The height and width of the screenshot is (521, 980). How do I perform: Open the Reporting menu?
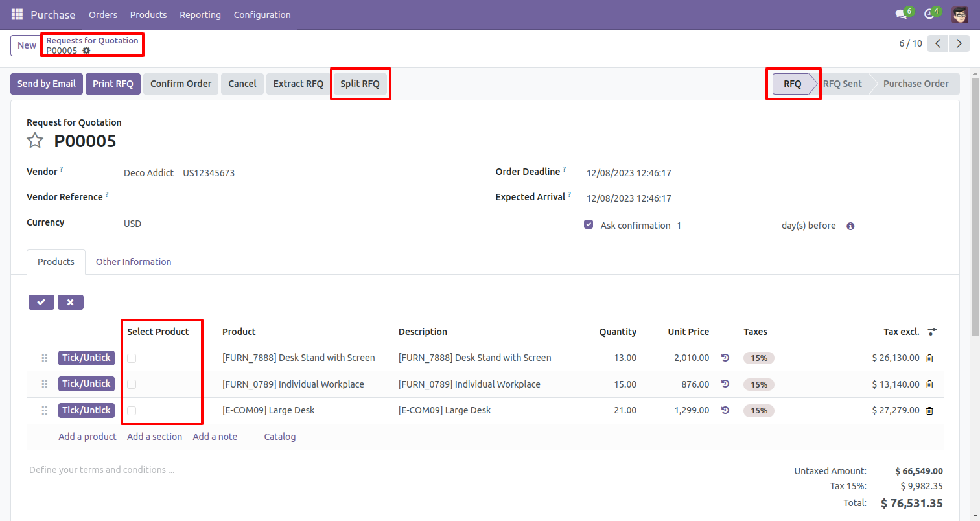[x=200, y=14]
